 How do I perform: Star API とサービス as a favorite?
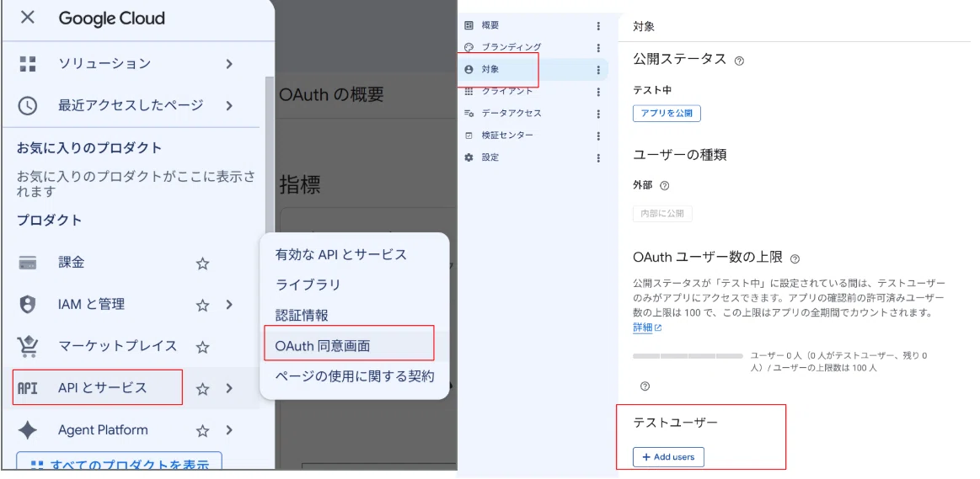tap(202, 388)
